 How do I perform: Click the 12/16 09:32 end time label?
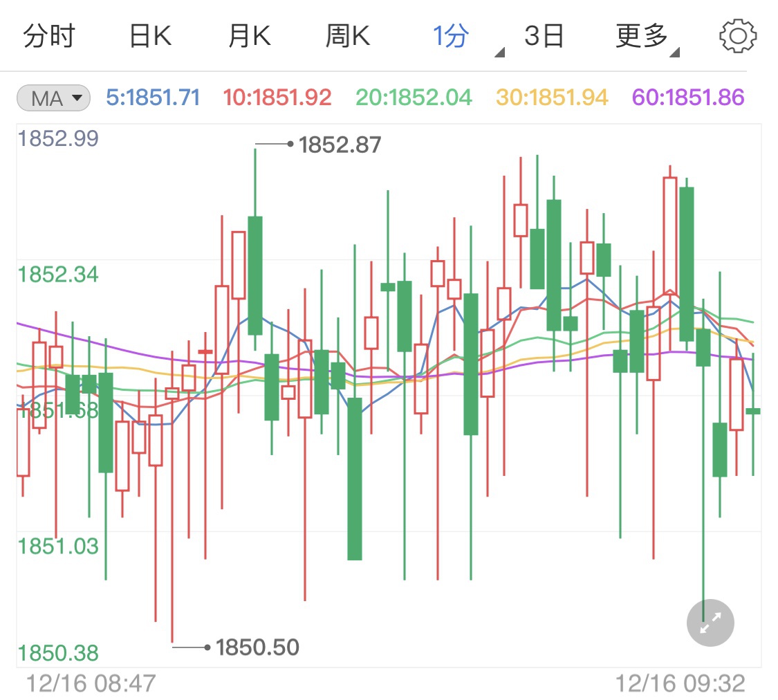[680, 683]
